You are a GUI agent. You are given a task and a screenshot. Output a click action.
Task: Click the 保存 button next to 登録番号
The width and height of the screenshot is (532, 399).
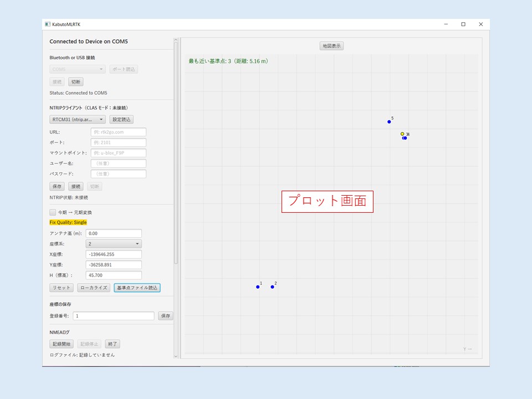pos(166,316)
